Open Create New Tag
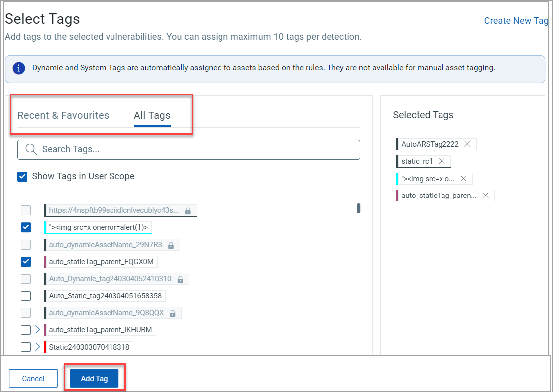The image size is (553, 392). (x=516, y=20)
